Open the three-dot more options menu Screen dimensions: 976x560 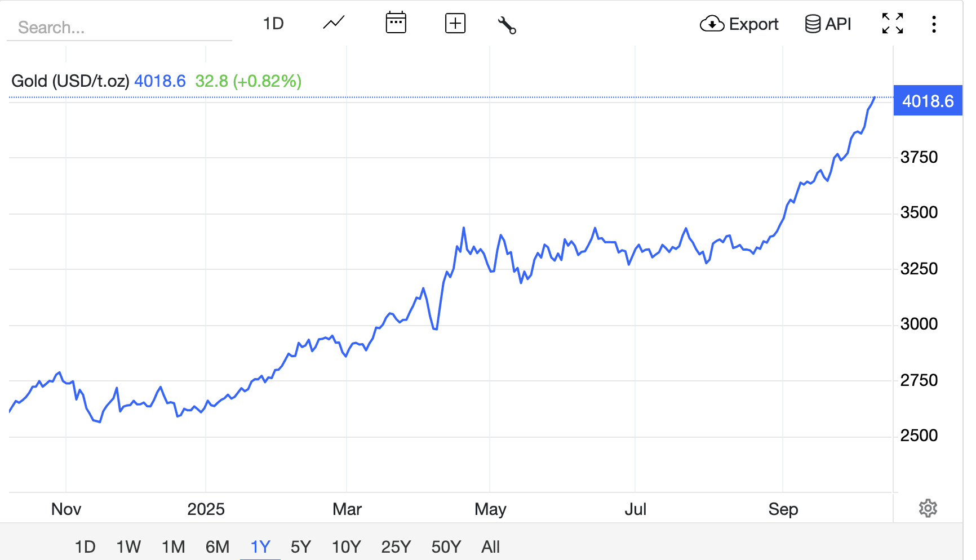click(x=934, y=24)
